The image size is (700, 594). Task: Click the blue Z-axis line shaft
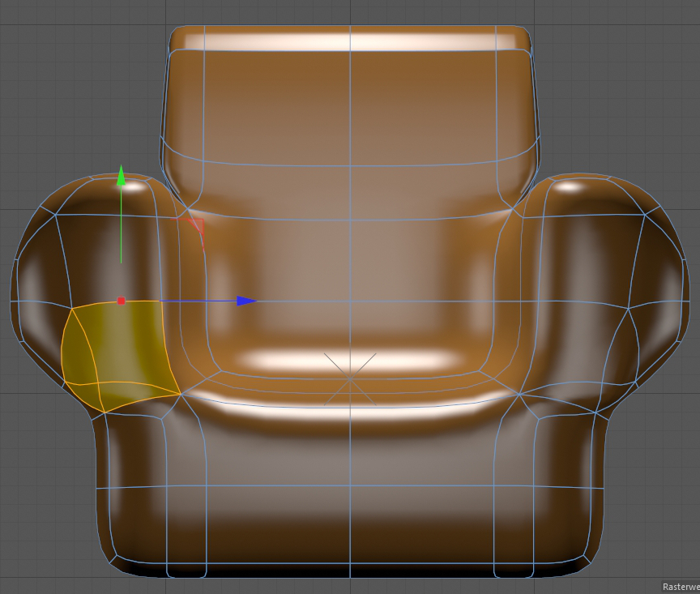pos(194,301)
